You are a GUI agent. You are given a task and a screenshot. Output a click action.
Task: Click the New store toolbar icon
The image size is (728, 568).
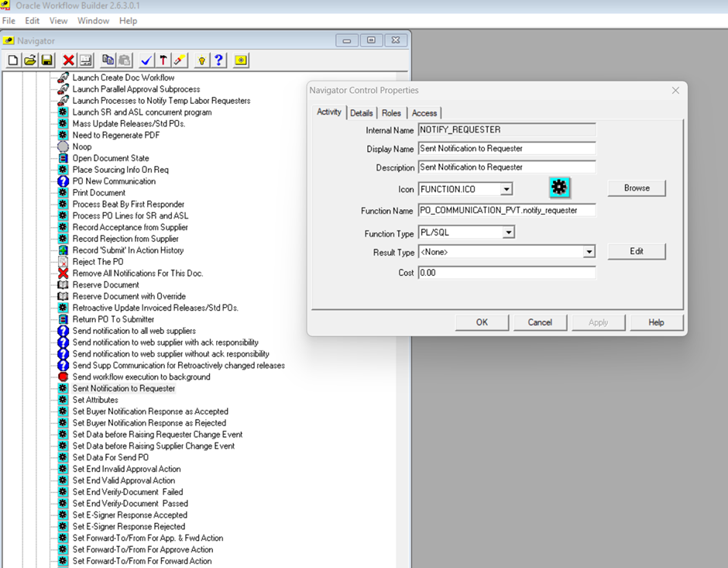coord(13,60)
